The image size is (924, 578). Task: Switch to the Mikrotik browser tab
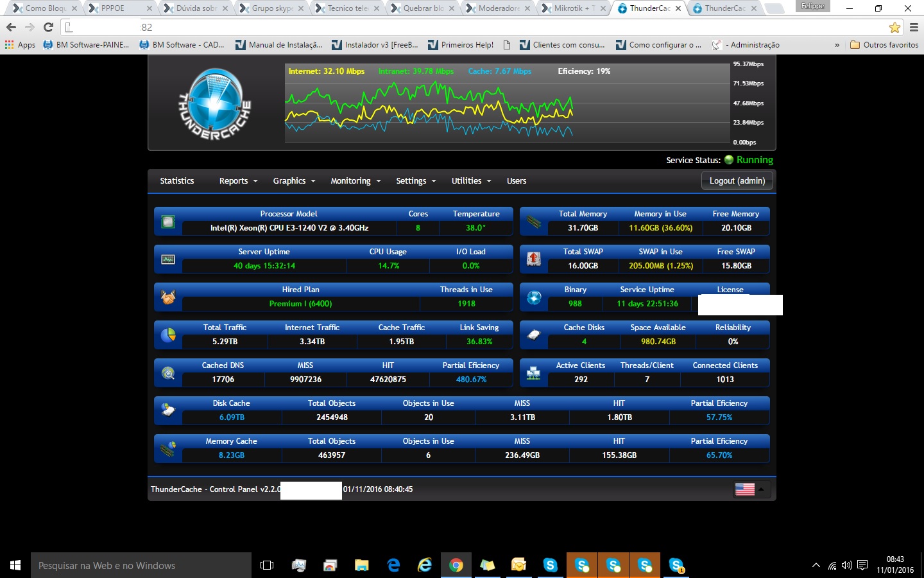point(574,8)
